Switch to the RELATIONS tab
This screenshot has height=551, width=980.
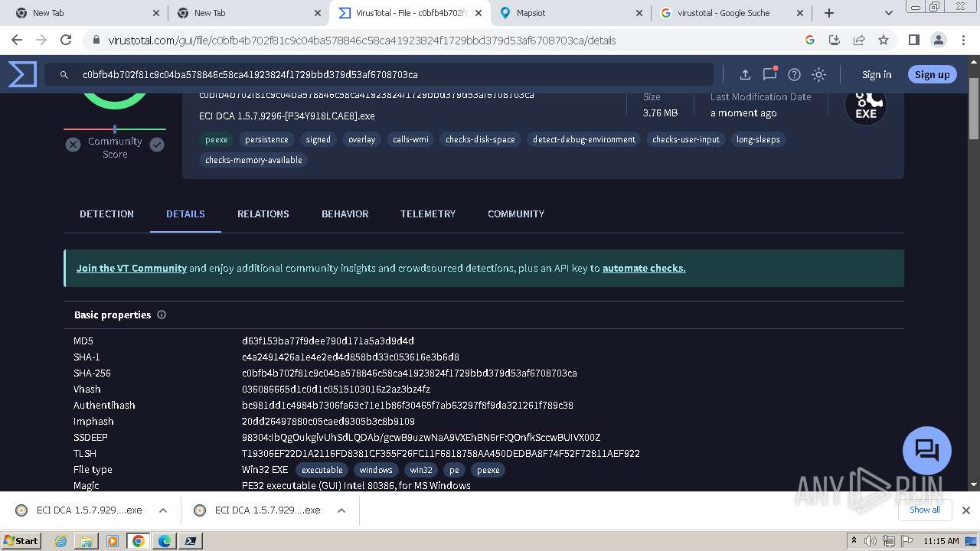[x=263, y=214]
